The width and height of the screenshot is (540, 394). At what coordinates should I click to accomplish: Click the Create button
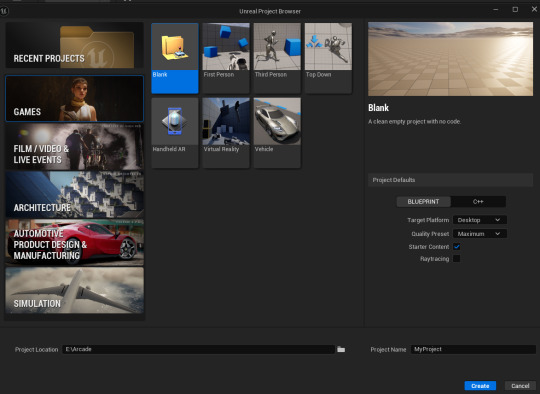tap(480, 386)
